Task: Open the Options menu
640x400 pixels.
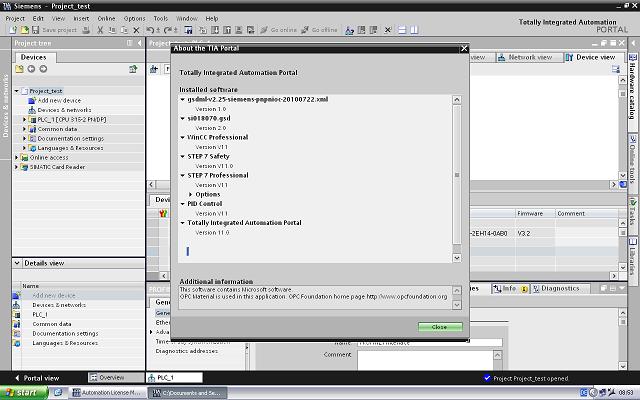Action: [x=134, y=18]
